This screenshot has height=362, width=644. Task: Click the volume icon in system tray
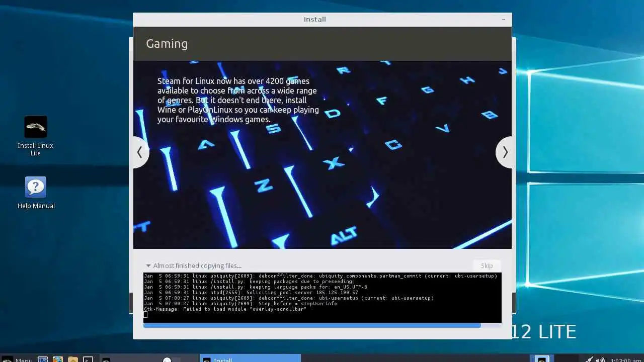600,359
